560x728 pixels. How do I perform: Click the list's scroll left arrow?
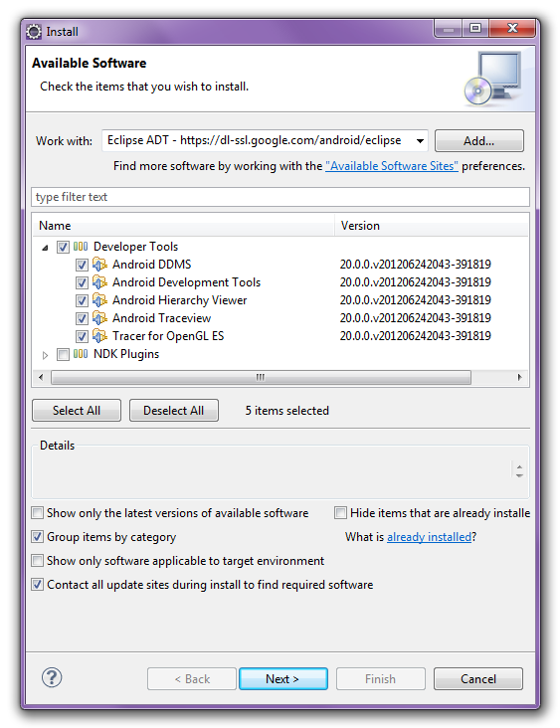pos(41,377)
